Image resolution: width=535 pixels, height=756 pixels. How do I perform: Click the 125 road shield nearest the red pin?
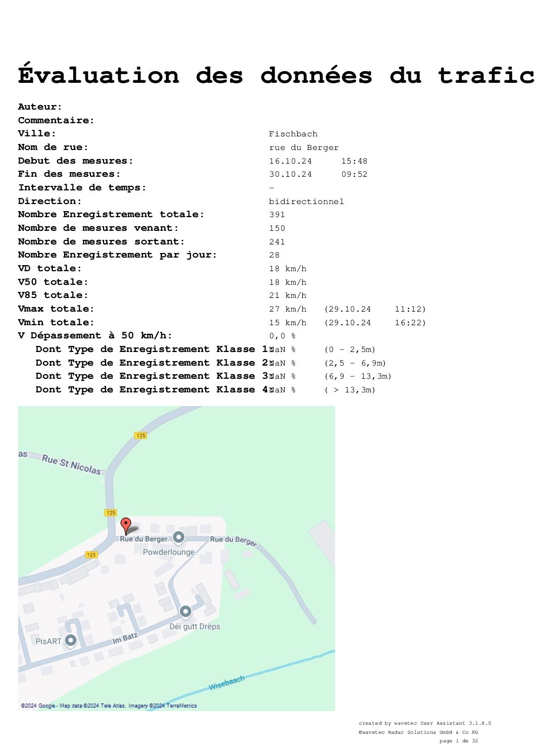pyautogui.click(x=111, y=513)
